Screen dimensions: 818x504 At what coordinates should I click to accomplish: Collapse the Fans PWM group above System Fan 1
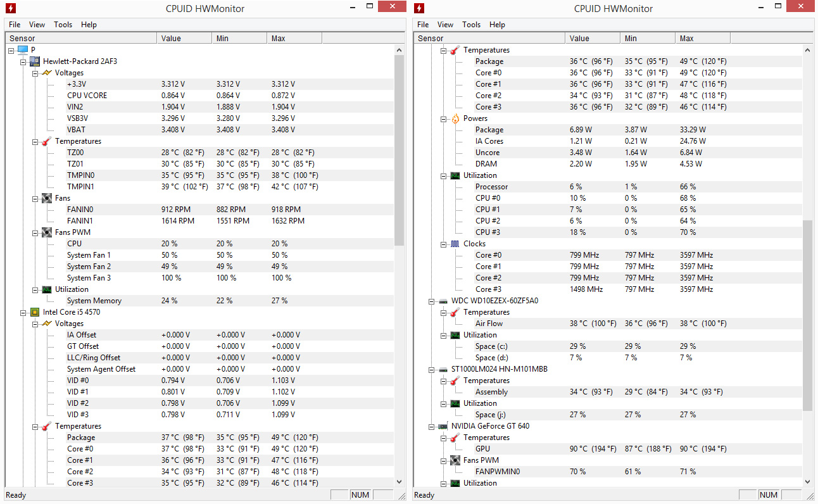coord(35,232)
